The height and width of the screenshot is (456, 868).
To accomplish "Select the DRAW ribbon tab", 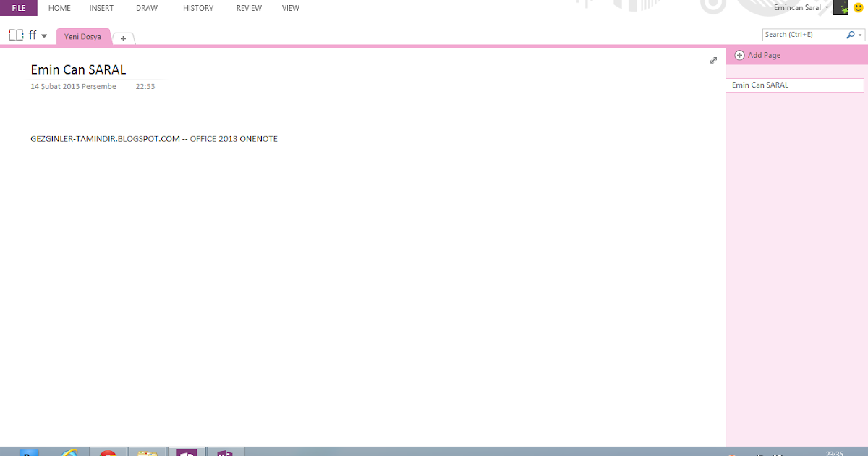I will coord(147,8).
